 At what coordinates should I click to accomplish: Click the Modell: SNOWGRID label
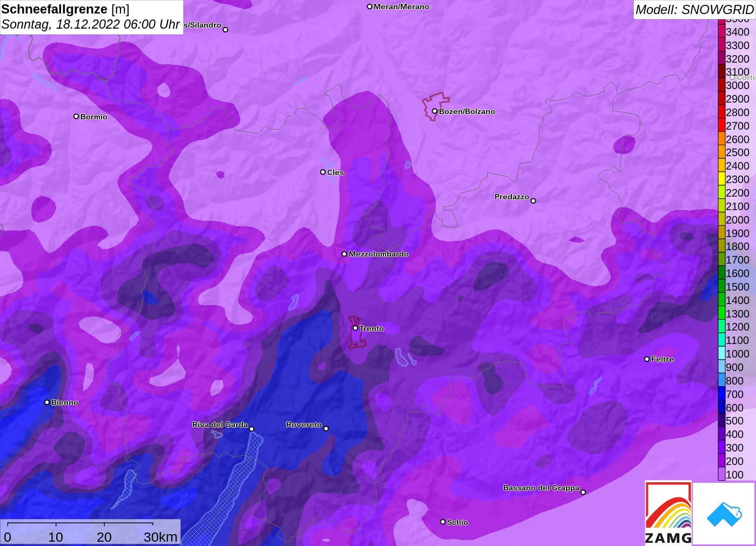coord(694,10)
